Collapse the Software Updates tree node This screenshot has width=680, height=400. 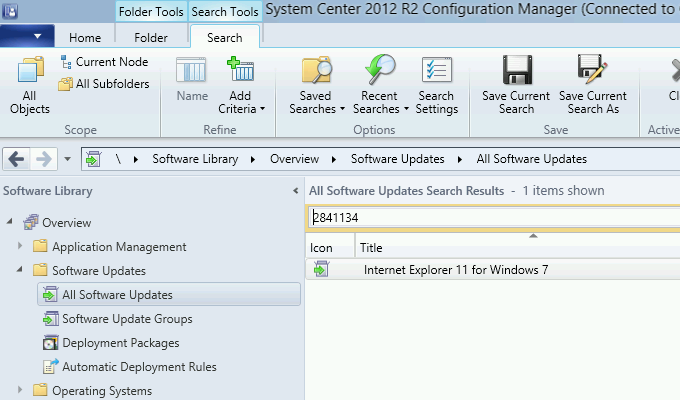[x=20, y=269]
